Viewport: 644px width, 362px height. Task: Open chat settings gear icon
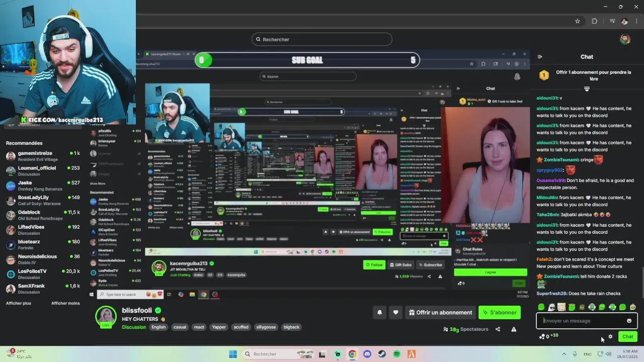point(610,336)
